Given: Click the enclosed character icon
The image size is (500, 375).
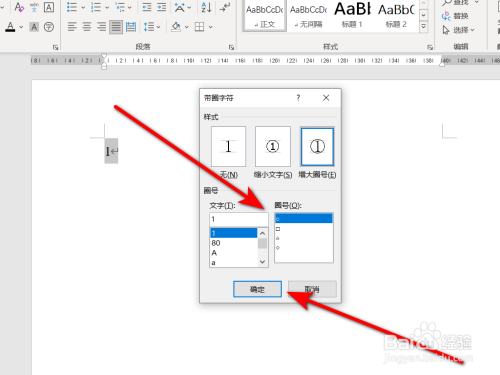Looking at the screenshot, I should (x=49, y=27).
